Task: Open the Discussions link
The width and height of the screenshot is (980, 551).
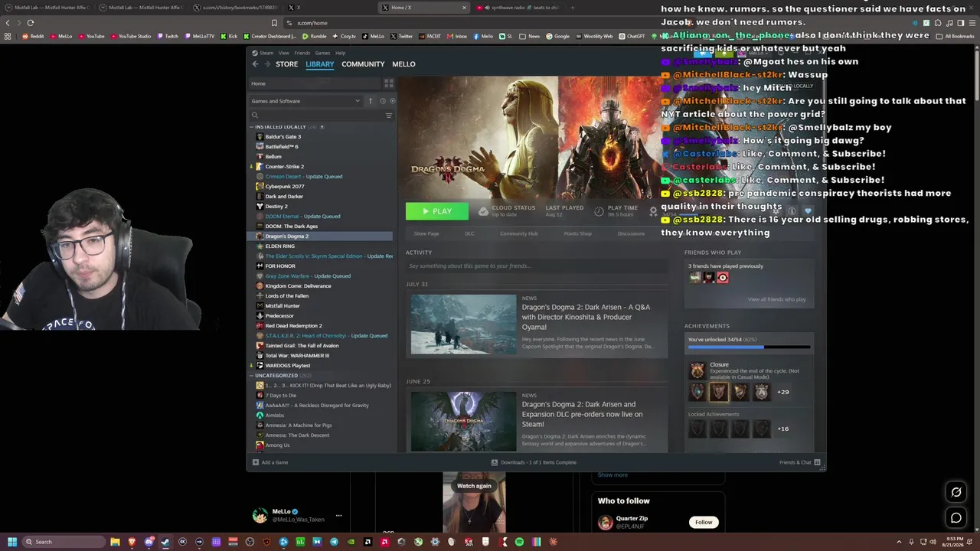Action: pos(631,233)
